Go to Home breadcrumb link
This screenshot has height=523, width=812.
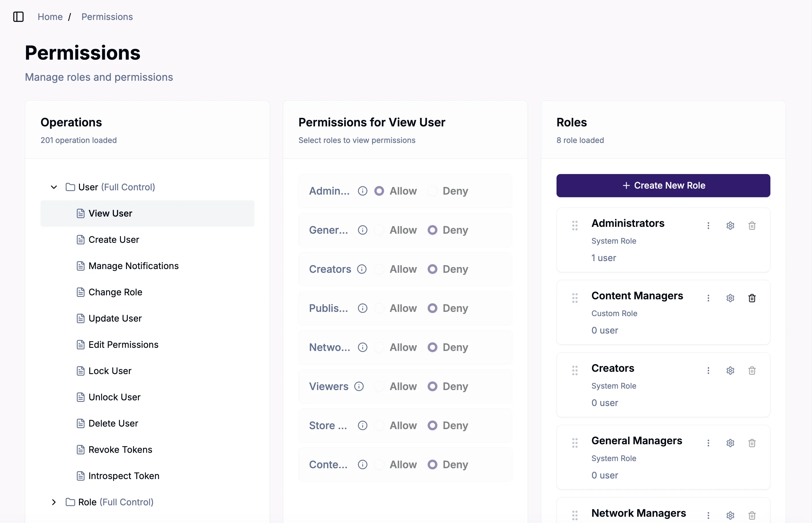click(x=50, y=17)
